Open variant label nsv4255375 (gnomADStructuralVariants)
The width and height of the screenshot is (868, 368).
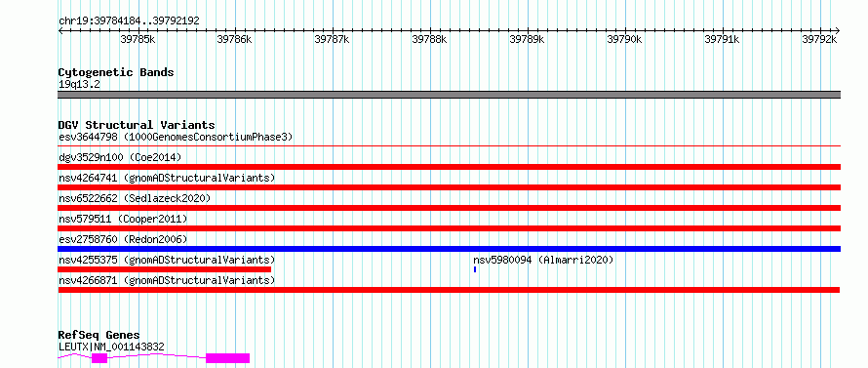tap(167, 260)
